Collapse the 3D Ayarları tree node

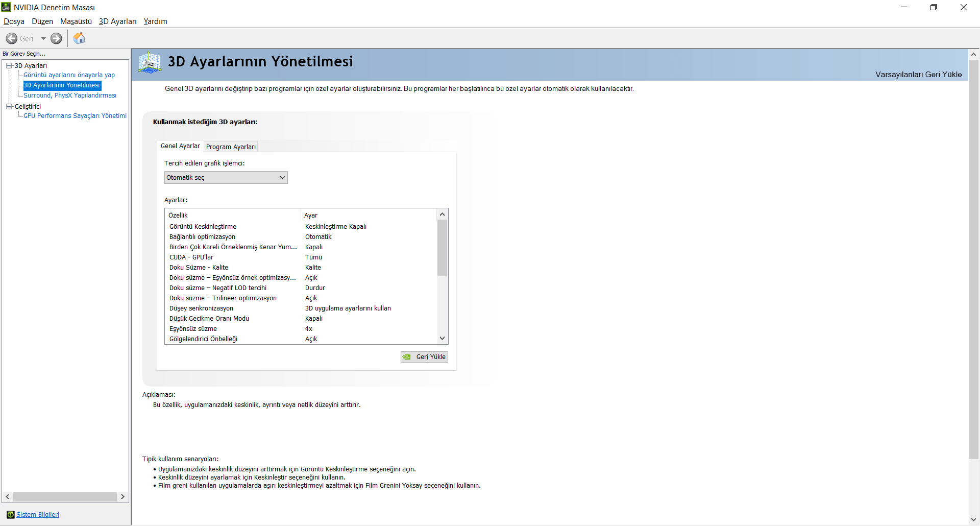click(x=9, y=65)
